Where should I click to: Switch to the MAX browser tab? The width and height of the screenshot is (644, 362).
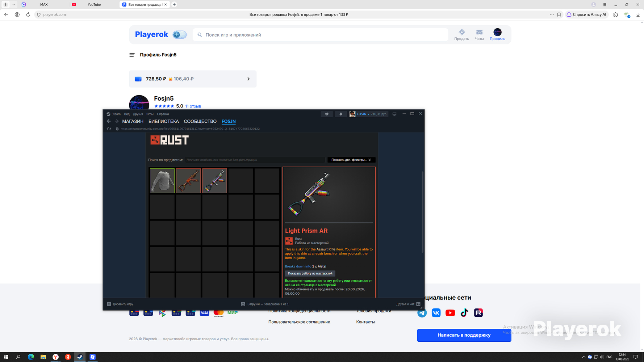point(44,4)
